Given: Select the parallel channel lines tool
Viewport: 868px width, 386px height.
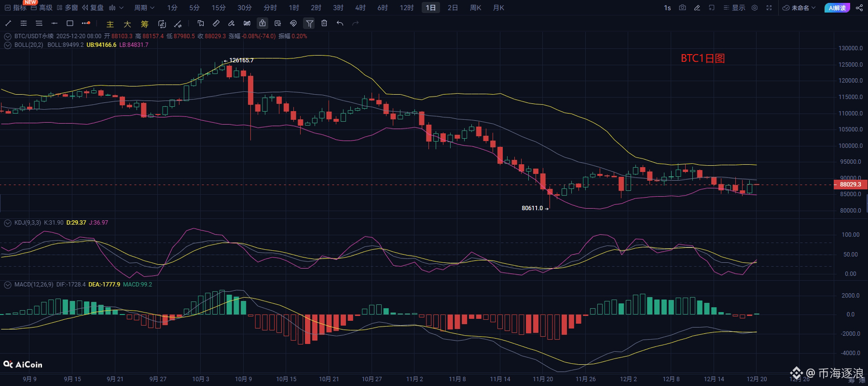Looking at the screenshot, I should (x=24, y=23).
